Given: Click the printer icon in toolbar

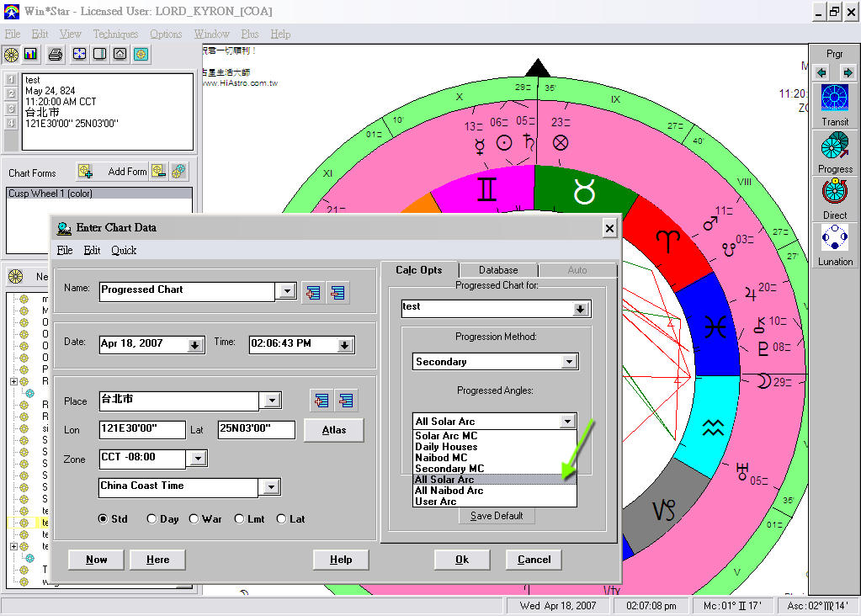Looking at the screenshot, I should pos(55,55).
